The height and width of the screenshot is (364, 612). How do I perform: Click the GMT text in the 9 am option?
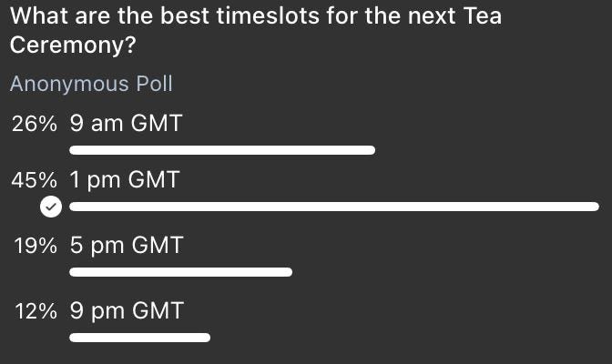157,123
